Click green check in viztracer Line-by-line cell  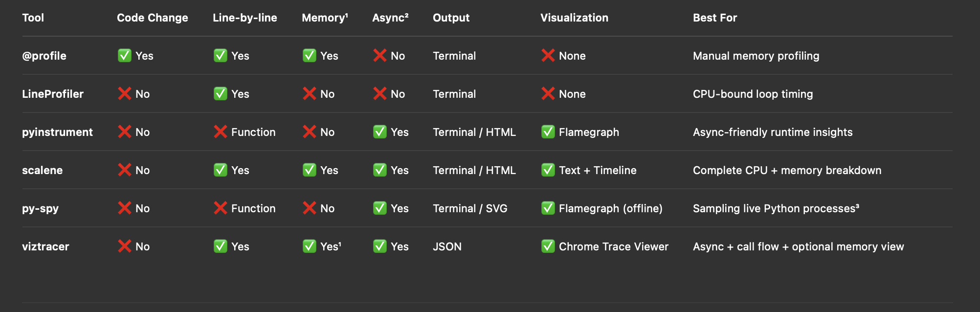221,246
